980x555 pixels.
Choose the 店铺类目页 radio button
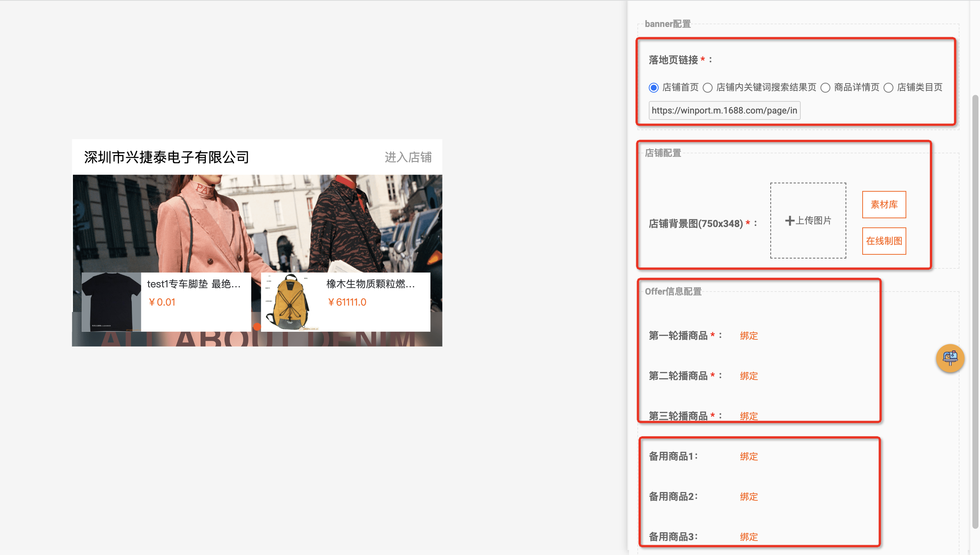[888, 88]
